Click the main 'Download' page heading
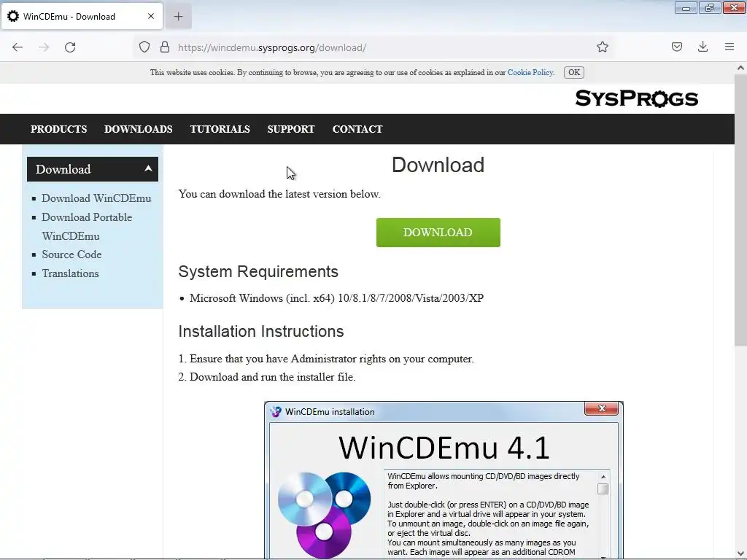 click(x=438, y=166)
